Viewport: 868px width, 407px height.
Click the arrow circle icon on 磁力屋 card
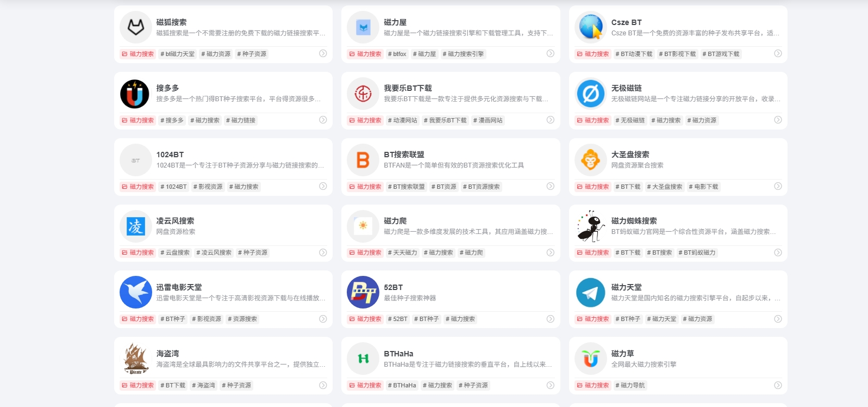point(551,53)
